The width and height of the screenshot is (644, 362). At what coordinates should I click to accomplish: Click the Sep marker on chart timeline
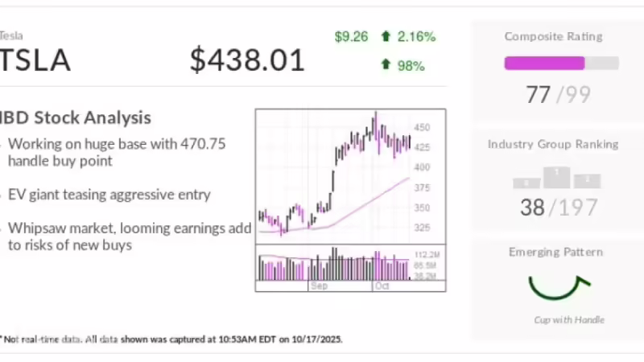[x=319, y=286]
